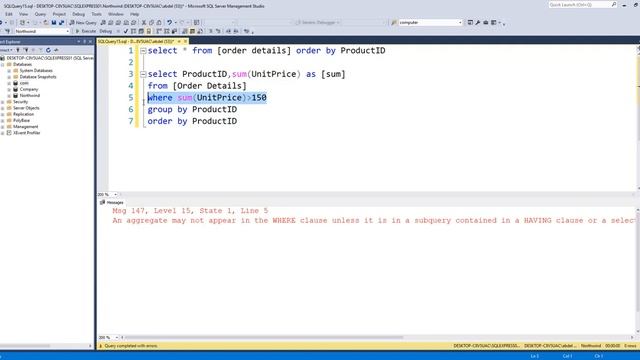Expand the System Databases node
The width and height of the screenshot is (640, 360).
click(9, 71)
